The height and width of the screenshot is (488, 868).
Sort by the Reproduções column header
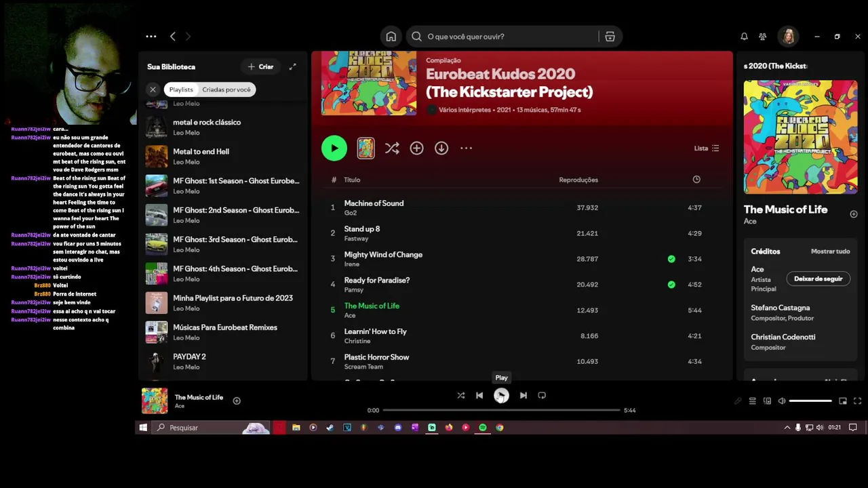tap(578, 180)
